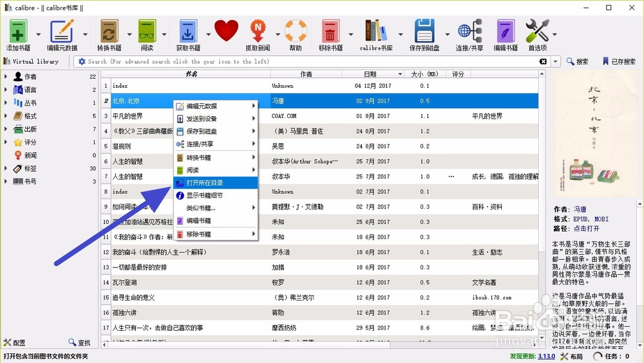
Task: Select 保存到磁盘 in the context menu
Action: pyautogui.click(x=216, y=132)
